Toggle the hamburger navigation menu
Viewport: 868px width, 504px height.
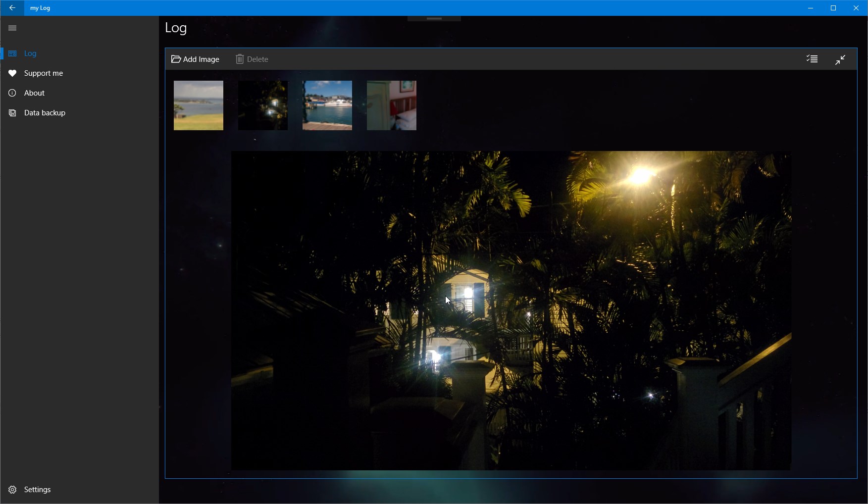coord(12,28)
